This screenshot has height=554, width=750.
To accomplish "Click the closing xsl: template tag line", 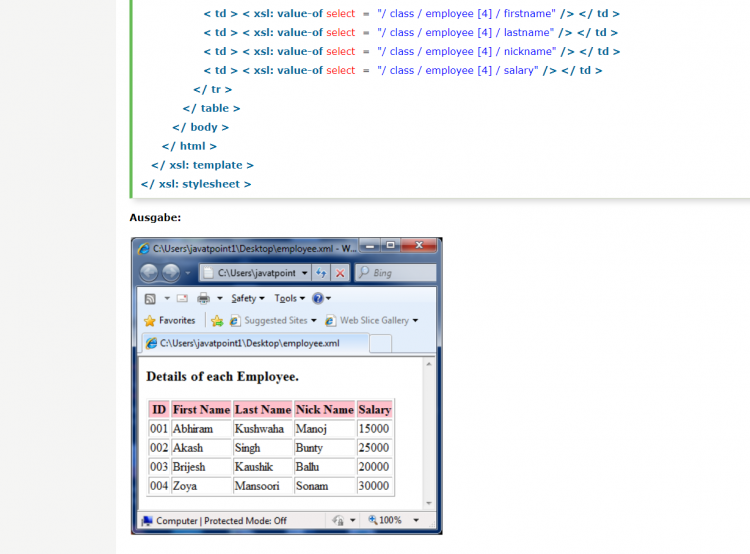I will click(x=202, y=165).
